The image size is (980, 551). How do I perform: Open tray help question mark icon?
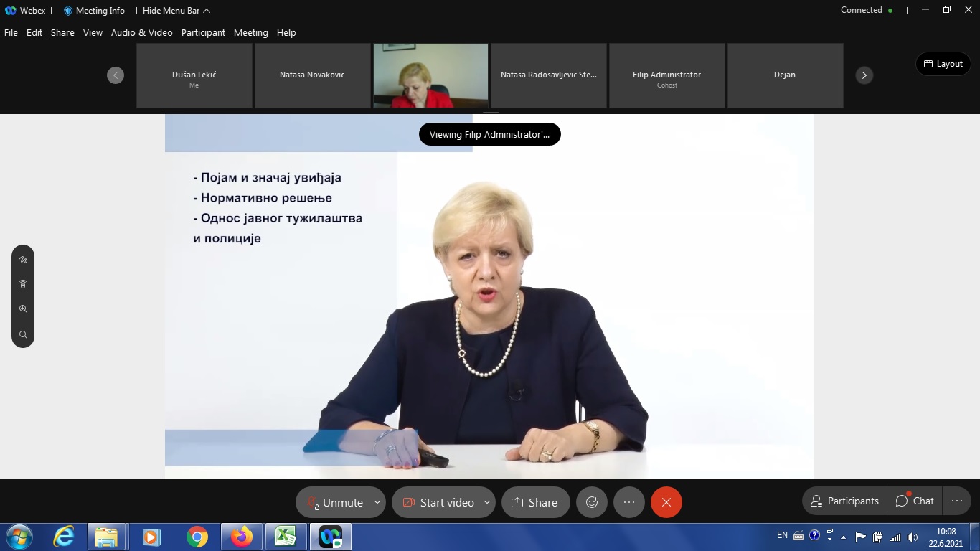point(814,535)
